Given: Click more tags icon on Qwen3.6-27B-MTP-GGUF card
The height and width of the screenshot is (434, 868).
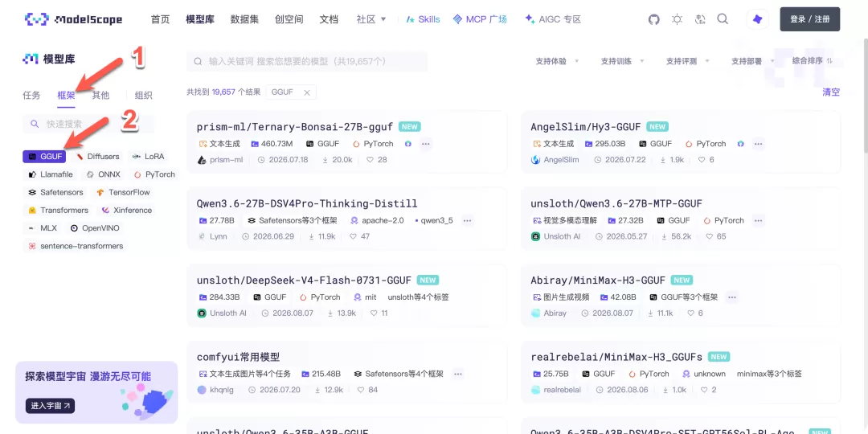Looking at the screenshot, I should click(759, 220).
